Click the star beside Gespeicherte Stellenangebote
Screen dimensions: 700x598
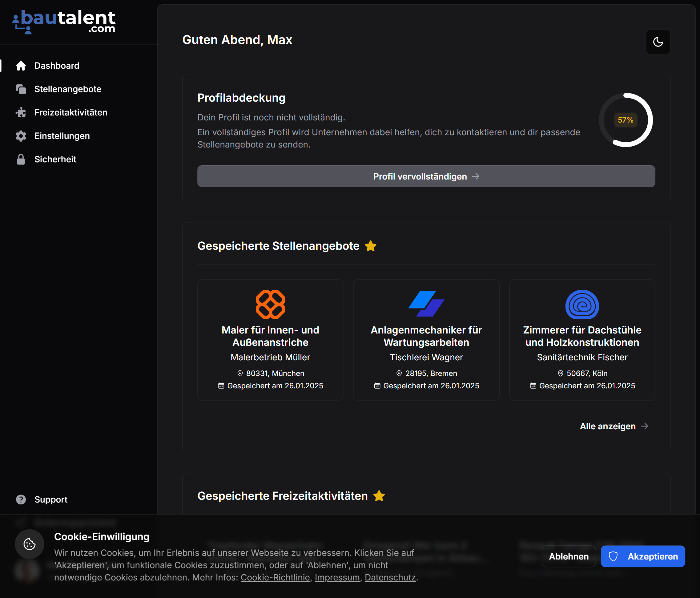371,246
